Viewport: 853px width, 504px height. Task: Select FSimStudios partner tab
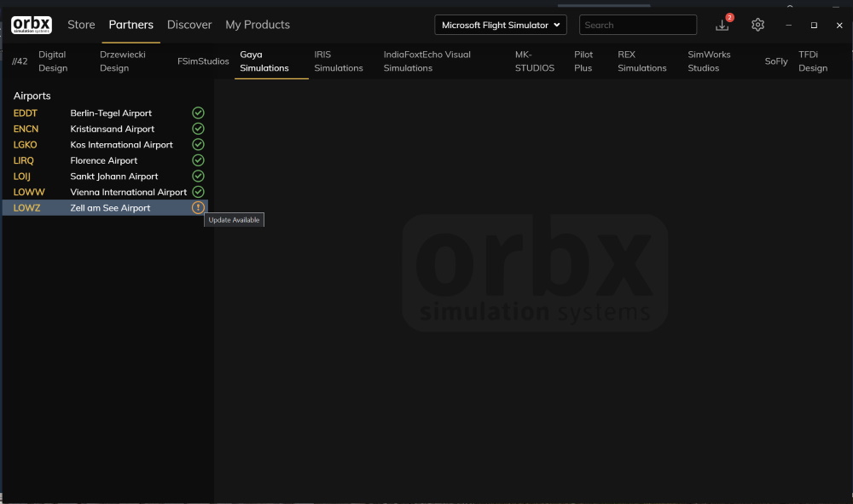click(203, 61)
